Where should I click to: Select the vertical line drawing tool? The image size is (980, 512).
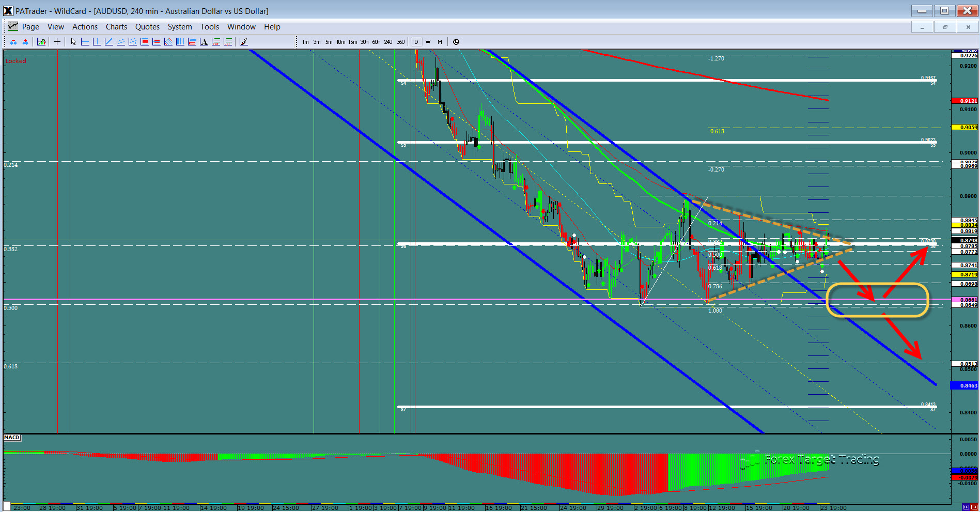click(x=97, y=42)
